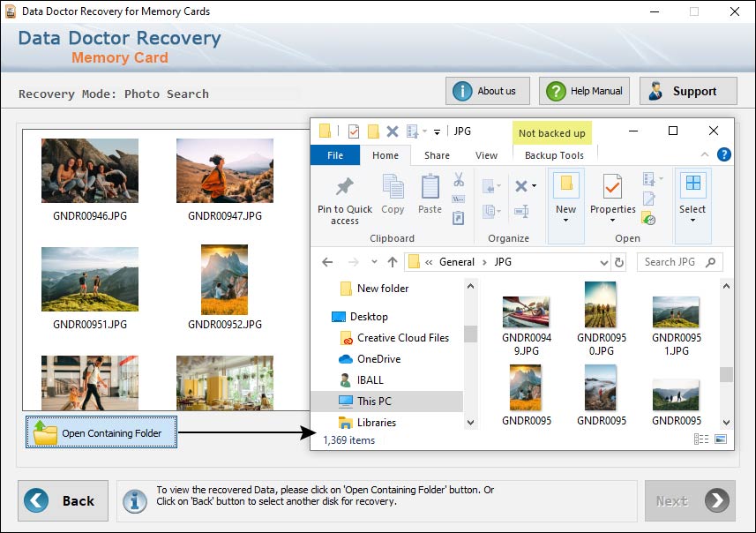Image resolution: width=756 pixels, height=533 pixels.
Task: Click the blue help question mark icon
Action: click(723, 154)
